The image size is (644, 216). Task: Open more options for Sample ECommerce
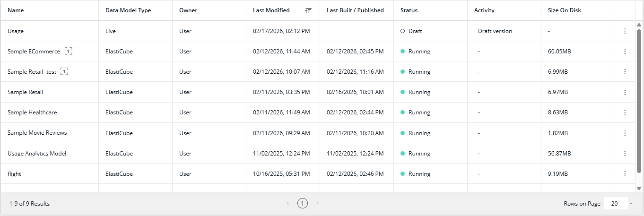click(625, 52)
